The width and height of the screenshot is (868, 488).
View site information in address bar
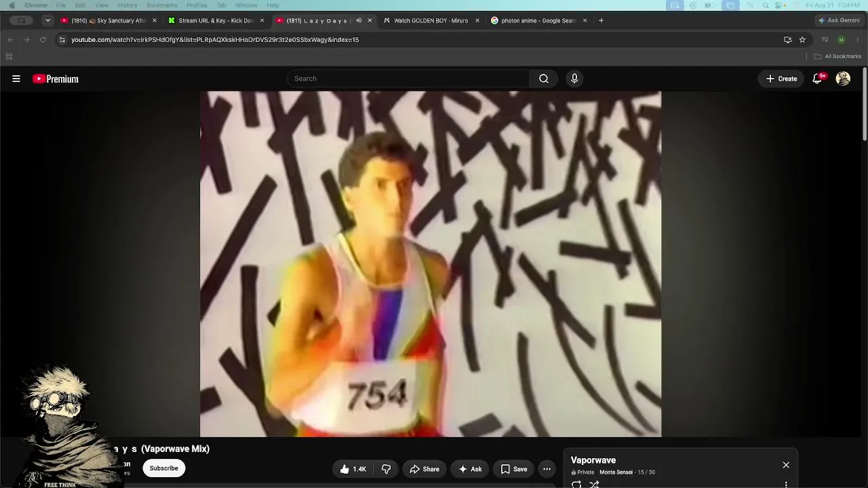pos(62,40)
